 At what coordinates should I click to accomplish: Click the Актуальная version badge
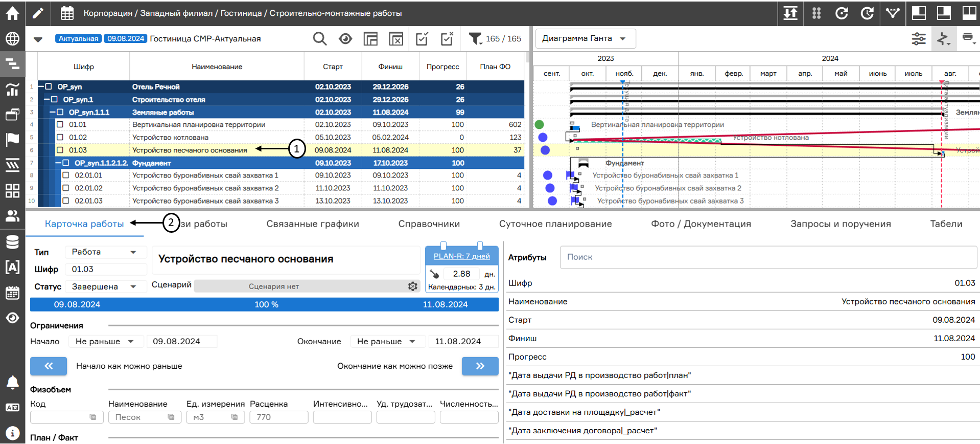point(78,38)
